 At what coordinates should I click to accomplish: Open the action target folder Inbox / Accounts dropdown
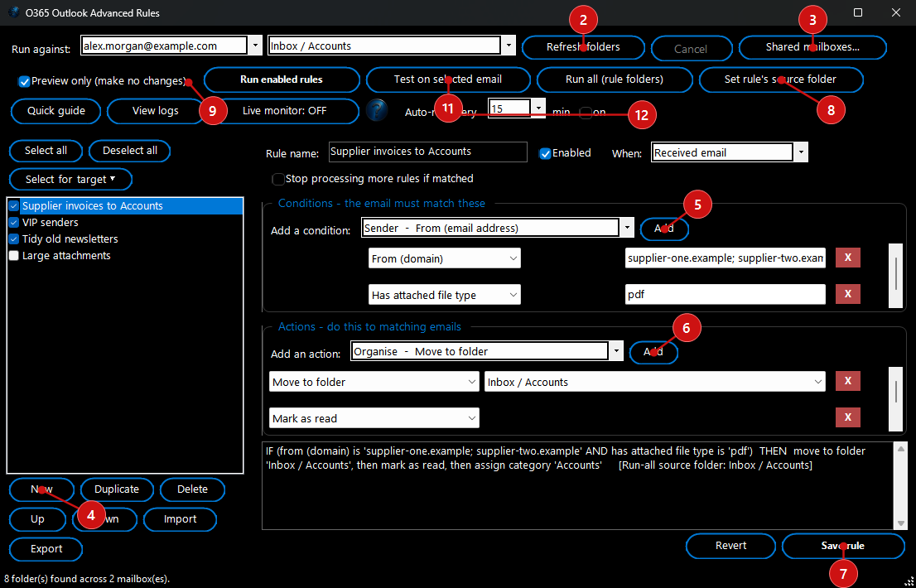click(x=655, y=382)
